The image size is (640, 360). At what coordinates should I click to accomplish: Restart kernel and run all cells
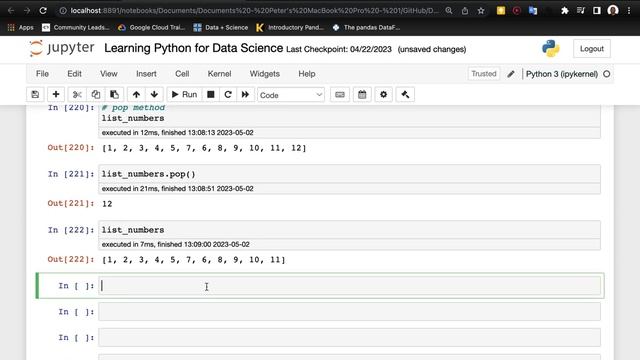click(245, 95)
